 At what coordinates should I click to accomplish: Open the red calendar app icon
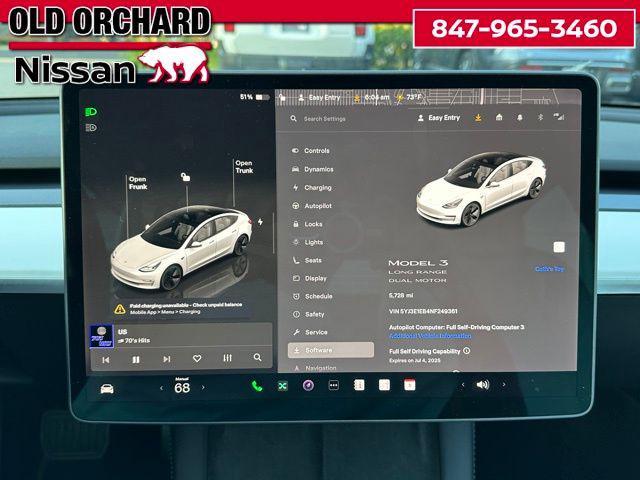(409, 384)
